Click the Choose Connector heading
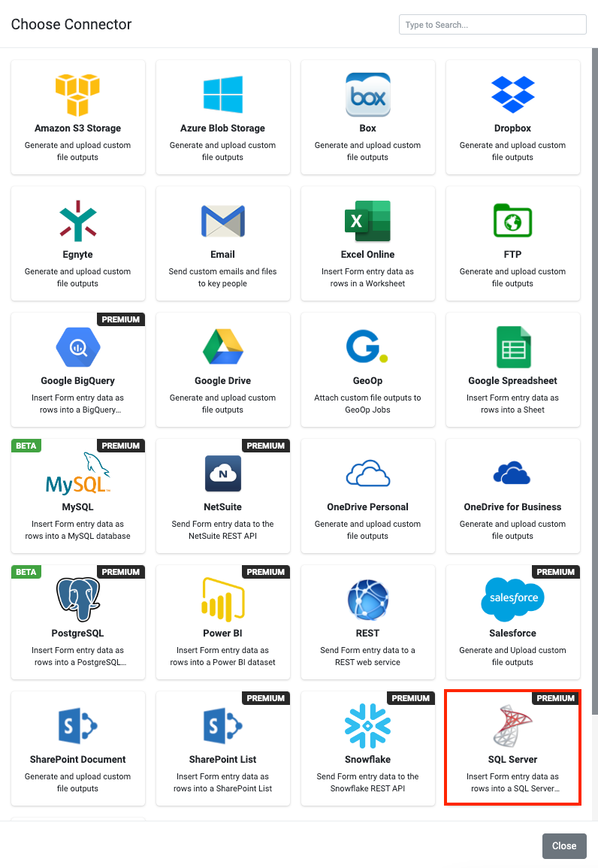 pos(71,24)
